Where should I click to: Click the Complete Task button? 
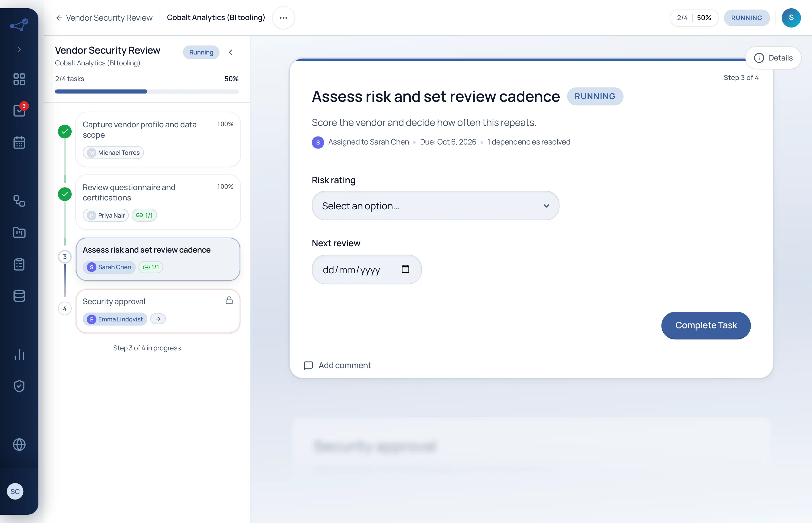click(706, 325)
